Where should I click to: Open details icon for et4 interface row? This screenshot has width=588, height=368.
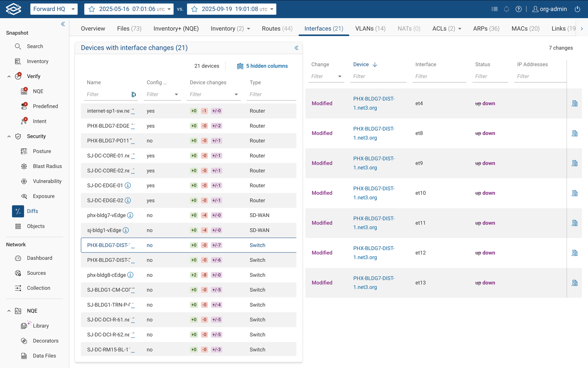click(x=574, y=104)
